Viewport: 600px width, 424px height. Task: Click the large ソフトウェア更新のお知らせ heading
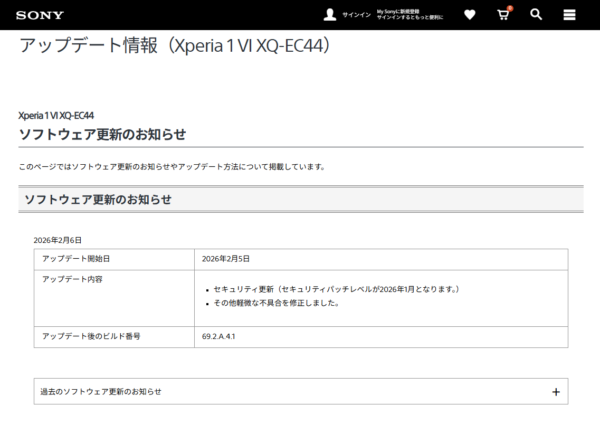click(x=103, y=134)
